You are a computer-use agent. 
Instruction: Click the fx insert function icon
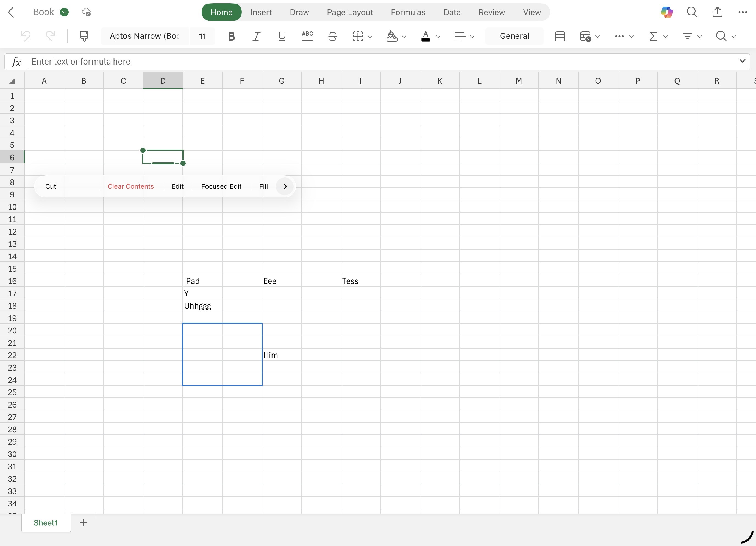(x=16, y=62)
